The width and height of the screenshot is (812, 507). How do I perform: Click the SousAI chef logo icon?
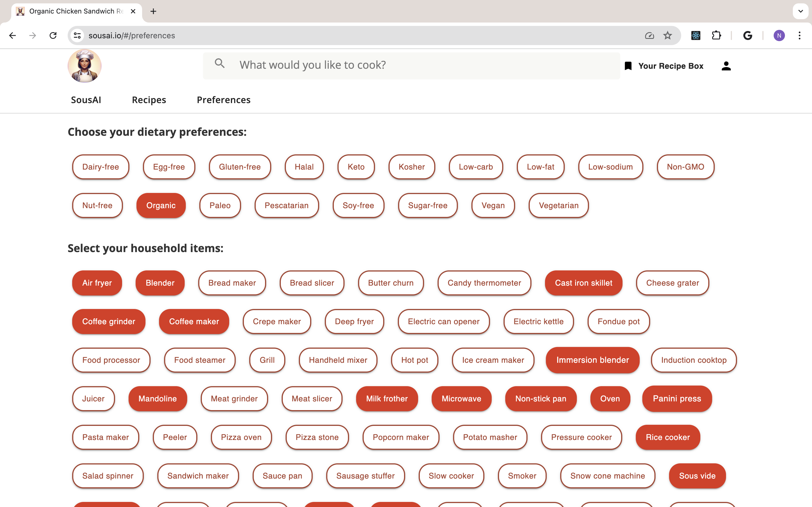pos(85,65)
